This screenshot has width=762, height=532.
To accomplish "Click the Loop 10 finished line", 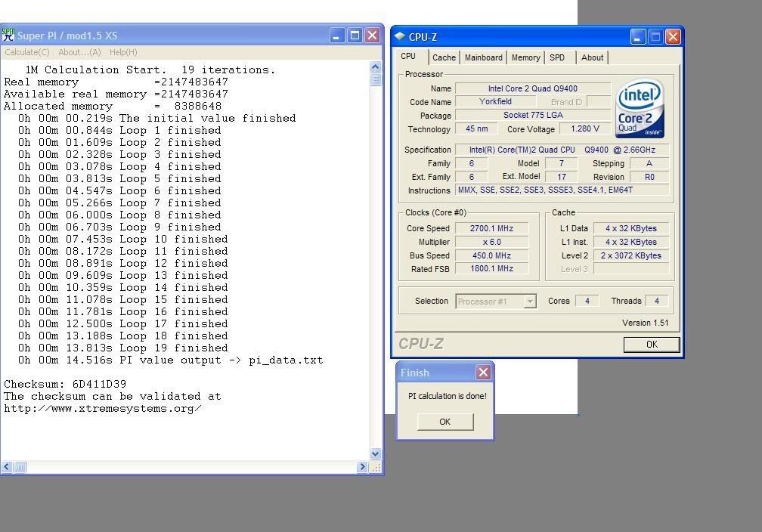I will coord(123,239).
